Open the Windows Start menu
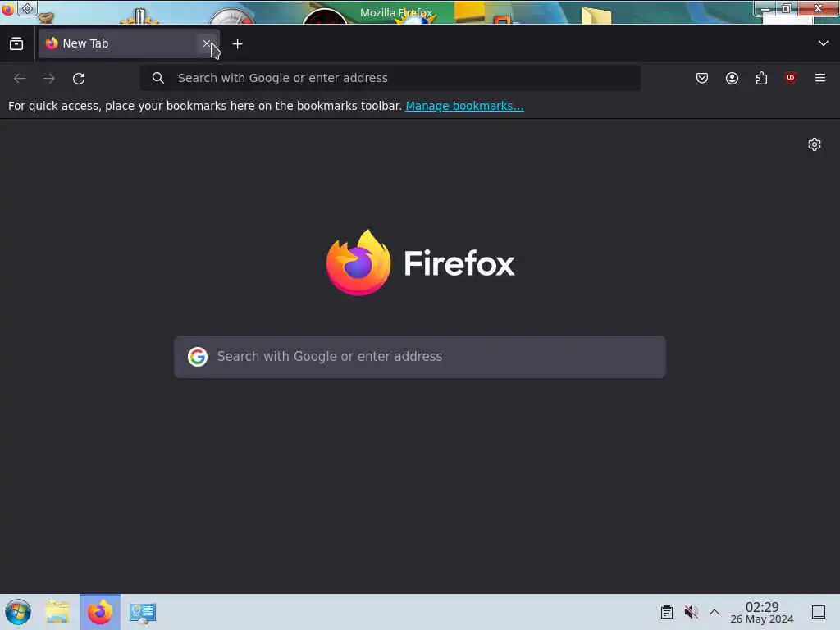This screenshot has height=630, width=840. pyautogui.click(x=18, y=612)
